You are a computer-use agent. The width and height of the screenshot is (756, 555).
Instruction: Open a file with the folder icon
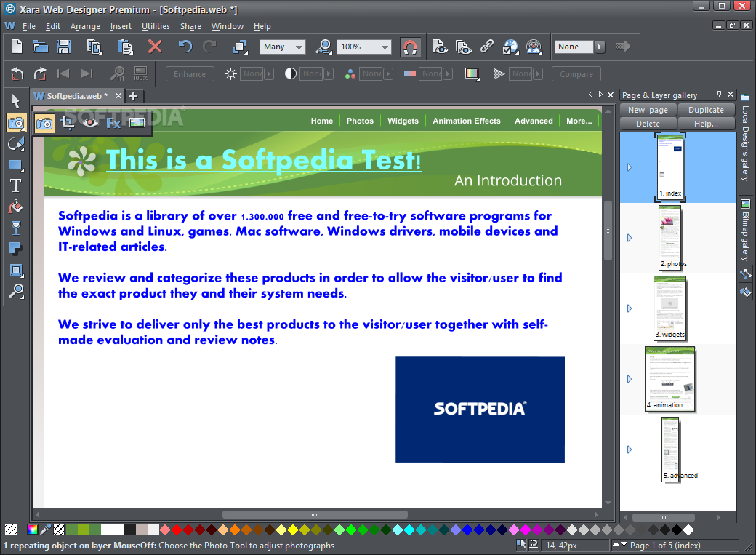coord(40,47)
